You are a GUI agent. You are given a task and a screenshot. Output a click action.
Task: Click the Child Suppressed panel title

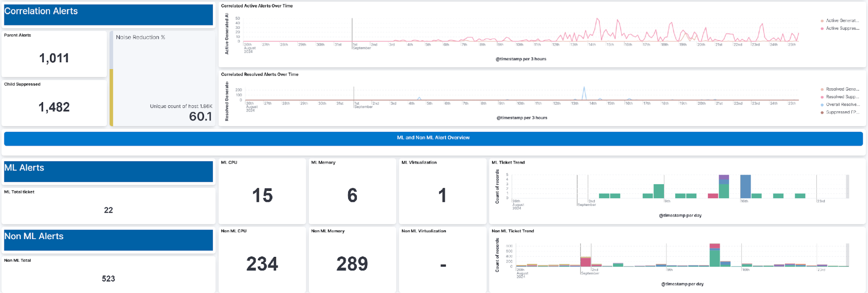(22, 84)
